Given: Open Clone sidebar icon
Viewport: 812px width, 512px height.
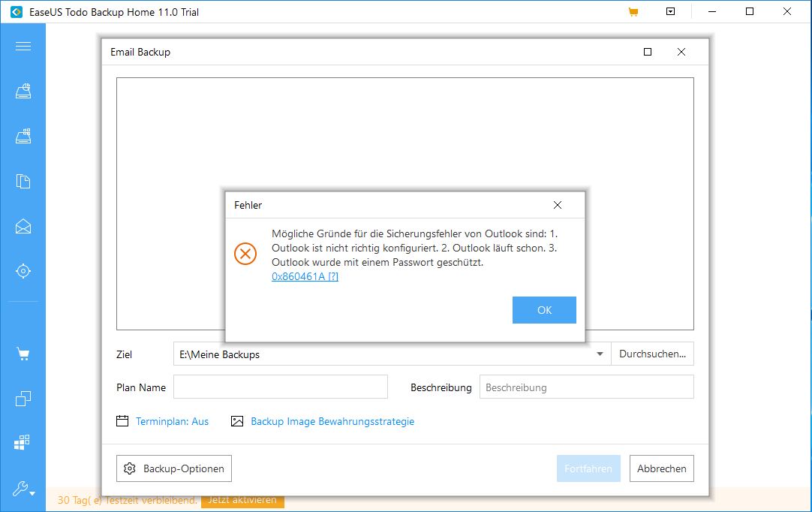Looking at the screenshot, I should pyautogui.click(x=23, y=399).
